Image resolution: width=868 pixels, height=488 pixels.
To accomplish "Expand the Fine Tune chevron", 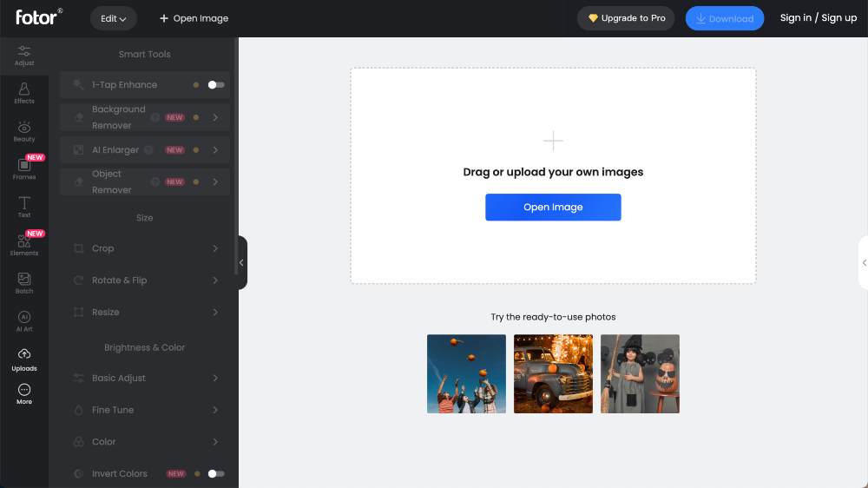I will (x=215, y=410).
